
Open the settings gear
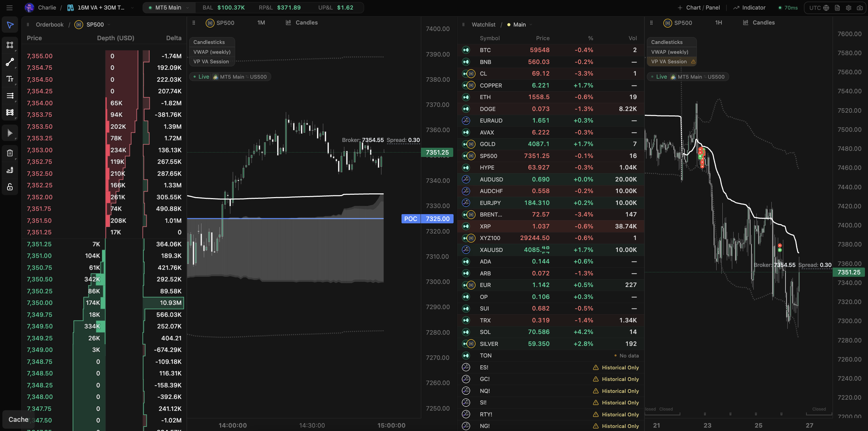[849, 8]
